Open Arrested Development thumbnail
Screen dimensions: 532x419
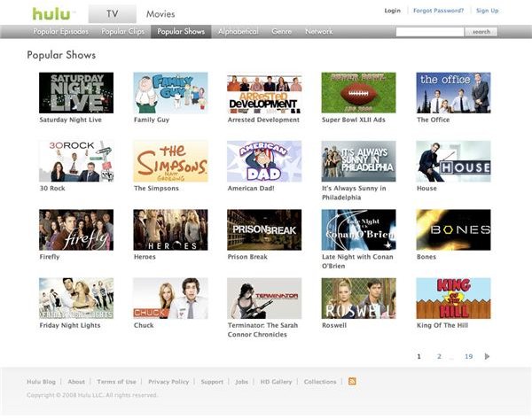264,93
